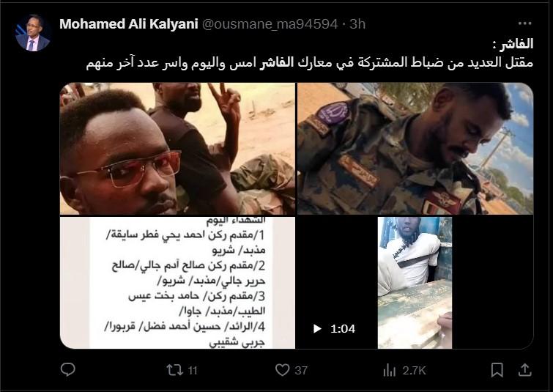Click the Mohamed Ali Kalyani display name

click(129, 24)
